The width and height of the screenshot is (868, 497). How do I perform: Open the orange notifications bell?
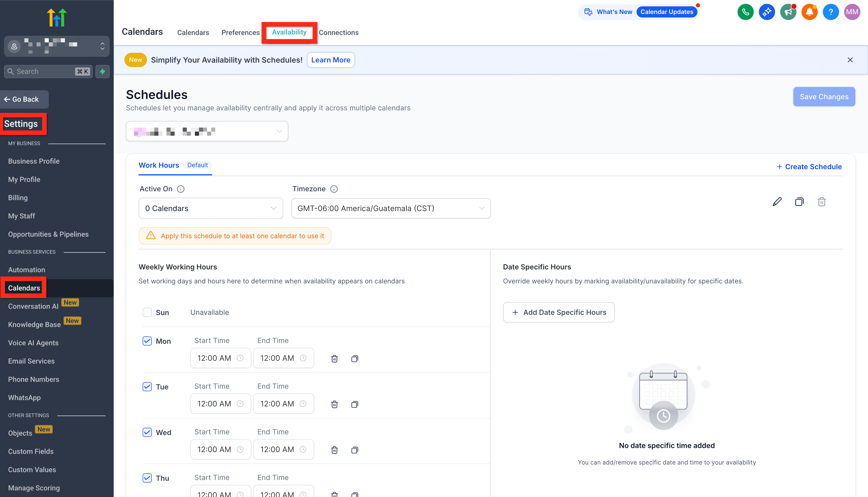(809, 12)
